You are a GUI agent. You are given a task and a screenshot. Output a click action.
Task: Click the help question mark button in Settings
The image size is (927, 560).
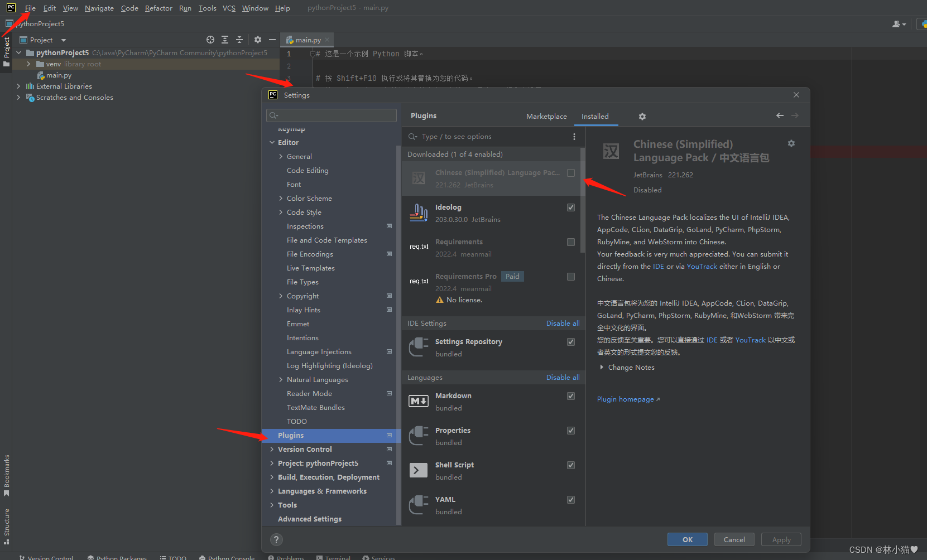pyautogui.click(x=276, y=539)
